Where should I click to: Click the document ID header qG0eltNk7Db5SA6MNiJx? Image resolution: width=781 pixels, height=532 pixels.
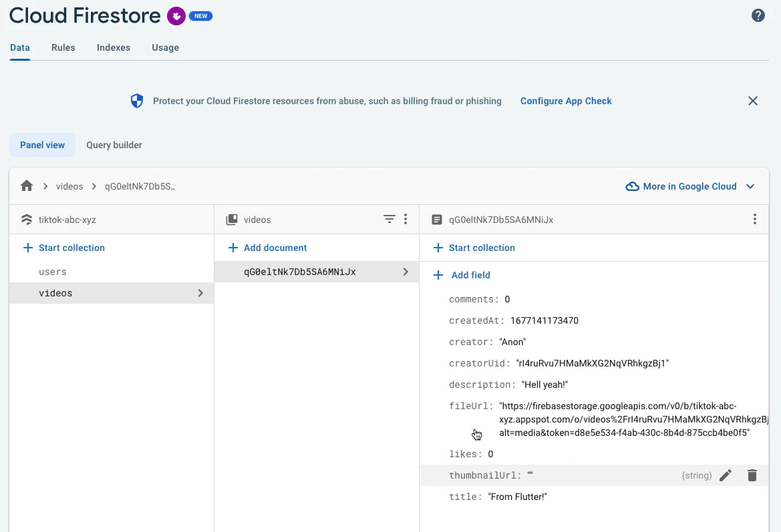[x=501, y=220]
